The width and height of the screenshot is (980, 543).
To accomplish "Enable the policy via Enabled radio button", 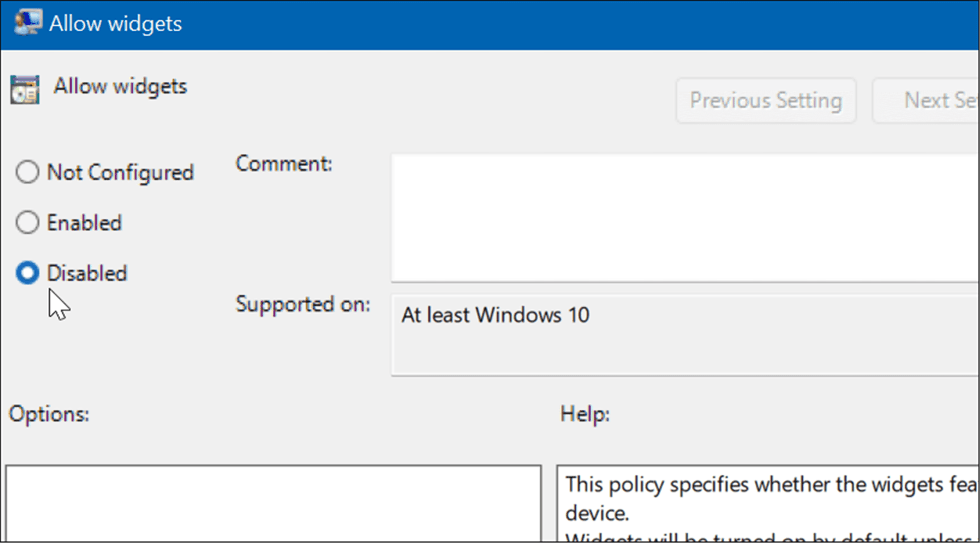I will pos(28,222).
